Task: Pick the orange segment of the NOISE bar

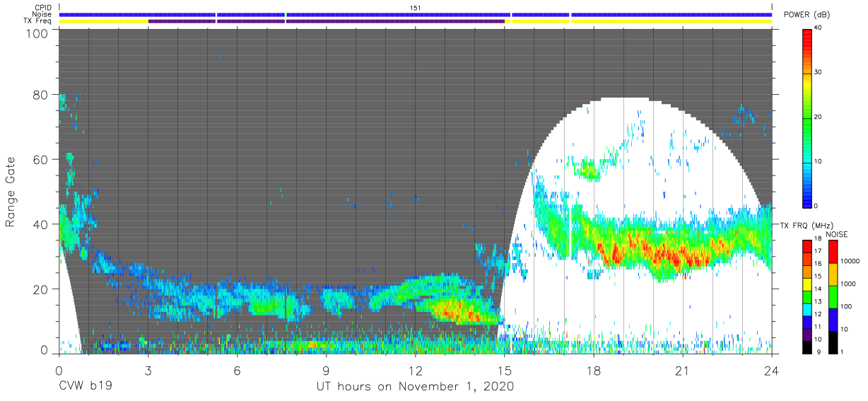Action: (x=833, y=274)
